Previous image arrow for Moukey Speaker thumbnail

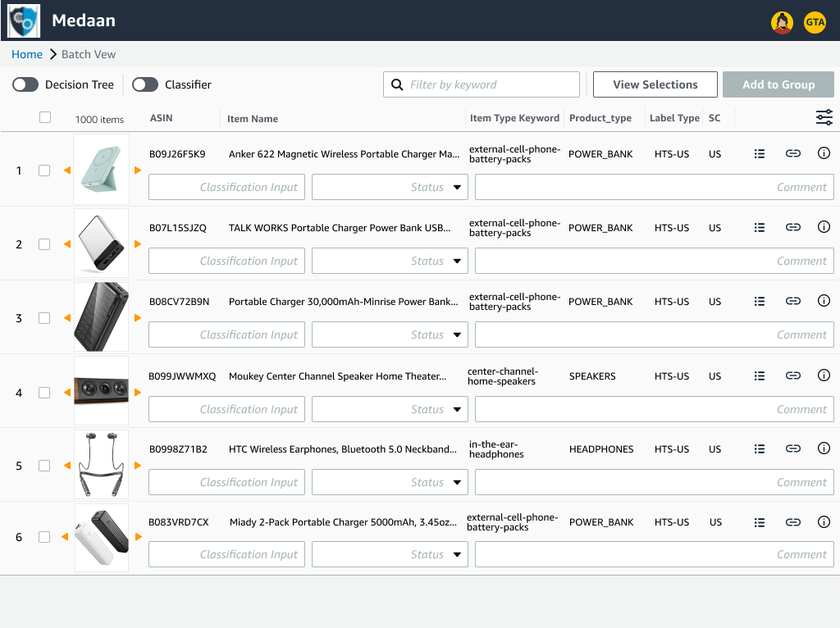coord(67,393)
